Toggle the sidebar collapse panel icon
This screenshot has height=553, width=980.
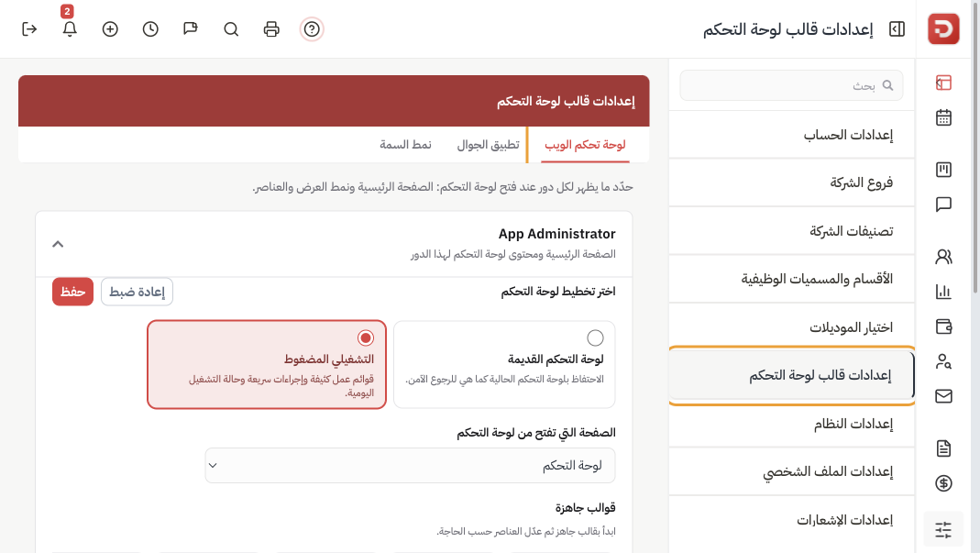point(897,28)
